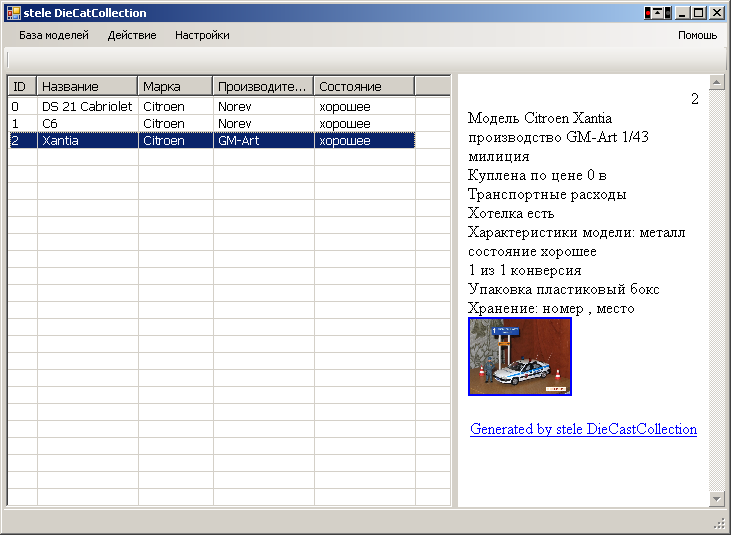Viewport: 731px width, 535px height.
Task: Click the stele DieCatCollection app icon
Action: coord(14,13)
